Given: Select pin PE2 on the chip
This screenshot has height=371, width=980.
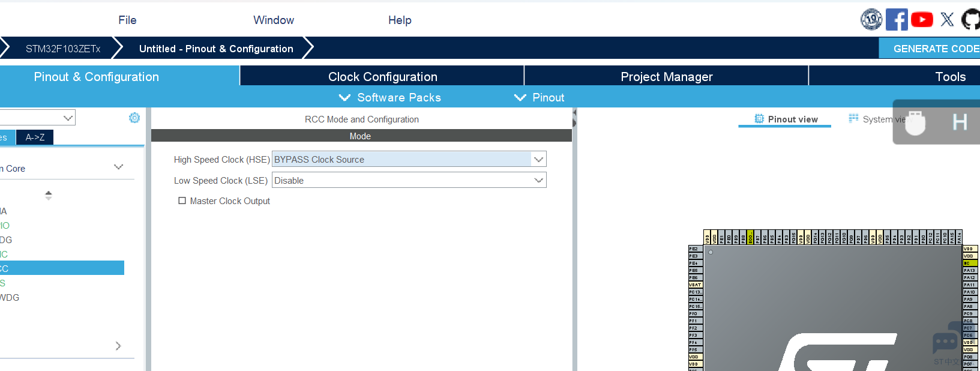Looking at the screenshot, I should coord(696,249).
